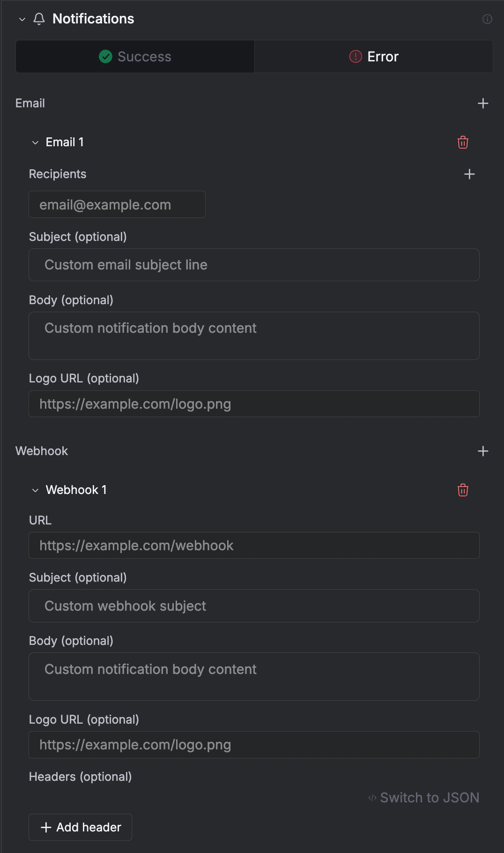Collapse the Email 1 section
The width and height of the screenshot is (504, 853).
[x=34, y=142]
